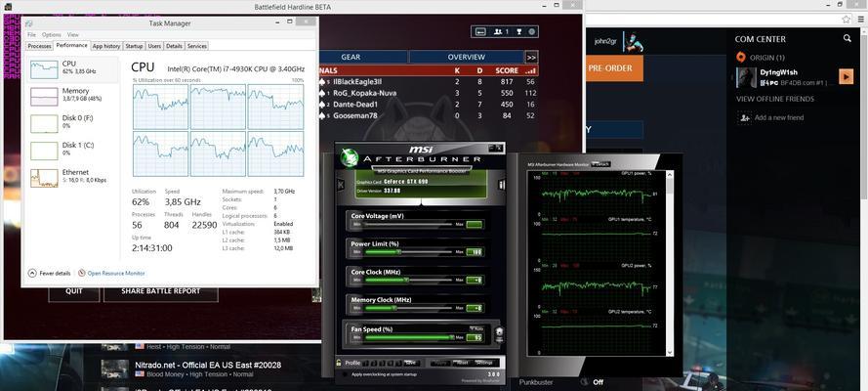This screenshot has width=868, height=391.
Task: Select the Memory entry in the performance sidebar
Action: pyautogui.click(x=72, y=97)
